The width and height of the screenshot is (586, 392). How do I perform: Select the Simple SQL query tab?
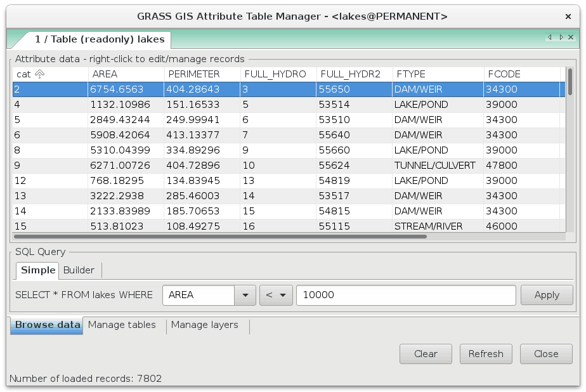[37, 270]
